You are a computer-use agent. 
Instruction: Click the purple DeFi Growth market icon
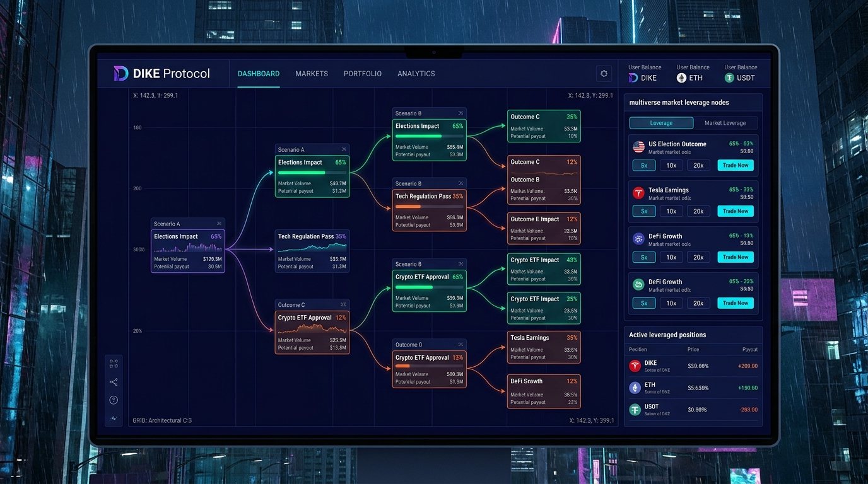(638, 239)
